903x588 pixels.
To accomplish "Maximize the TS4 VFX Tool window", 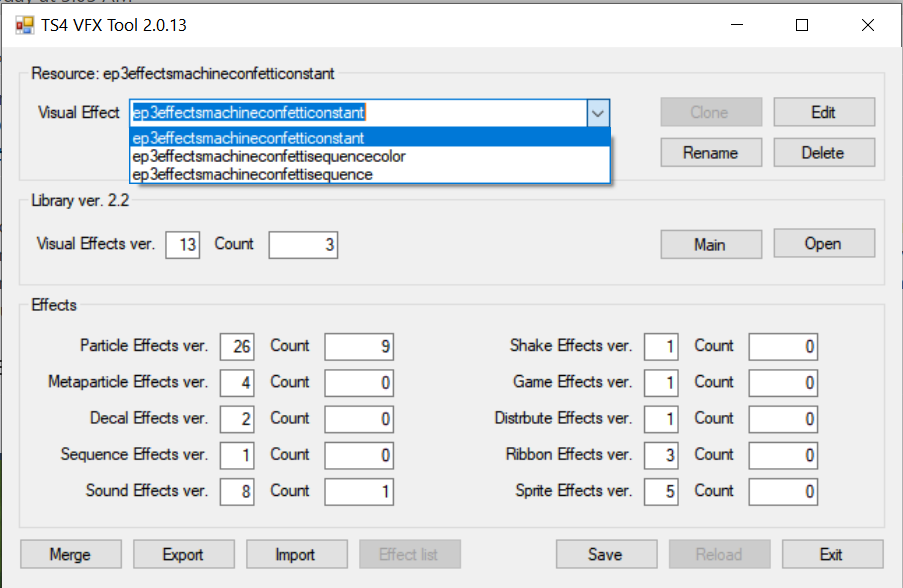I will [x=802, y=25].
